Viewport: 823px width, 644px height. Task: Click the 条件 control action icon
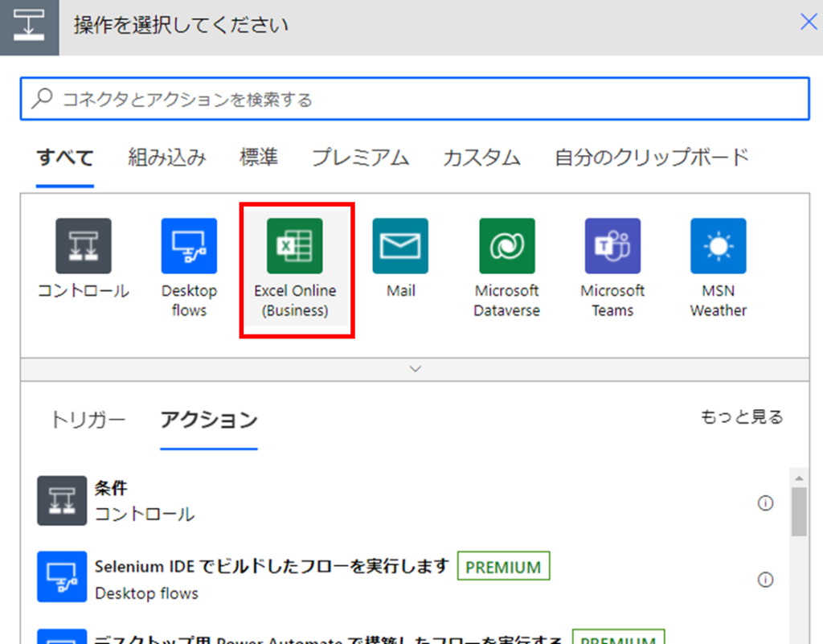(x=62, y=501)
